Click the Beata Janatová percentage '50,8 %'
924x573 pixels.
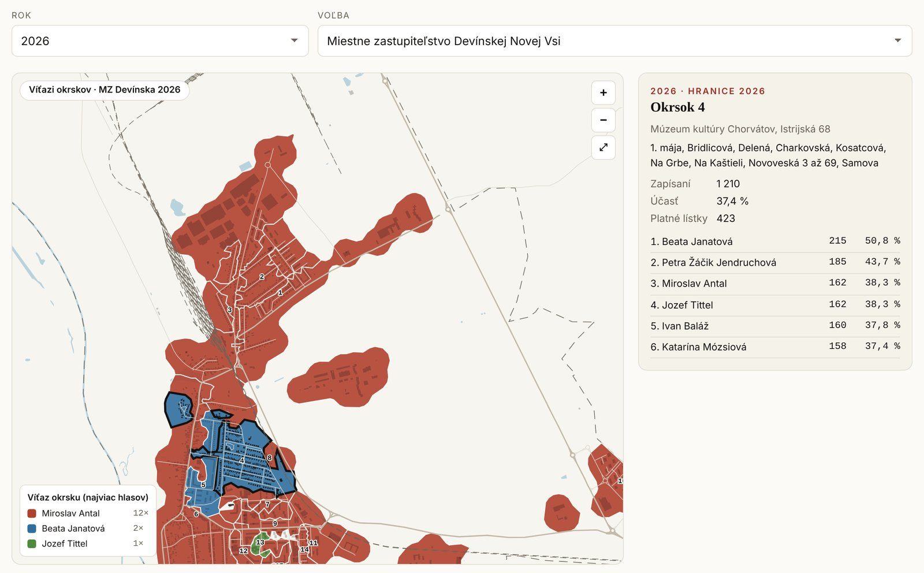point(882,241)
